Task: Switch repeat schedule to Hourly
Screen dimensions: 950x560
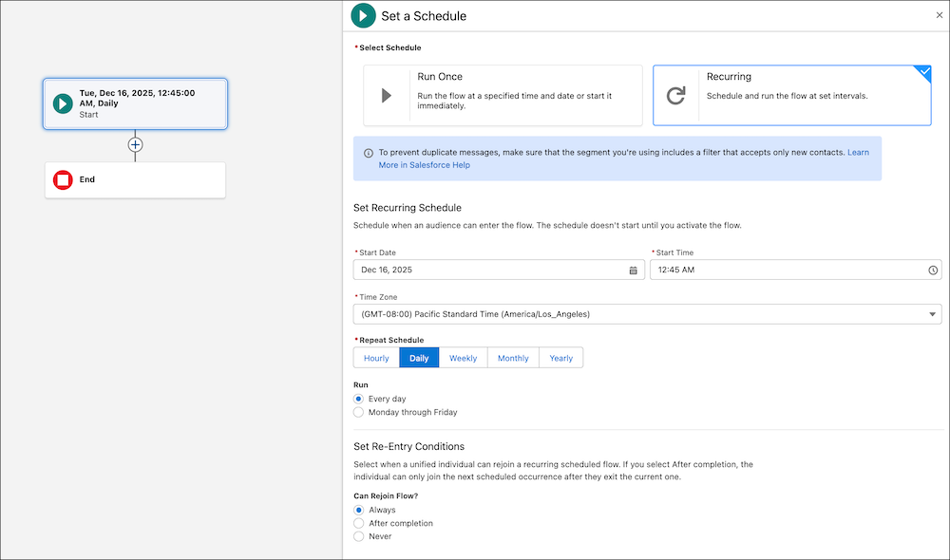Action: point(376,358)
